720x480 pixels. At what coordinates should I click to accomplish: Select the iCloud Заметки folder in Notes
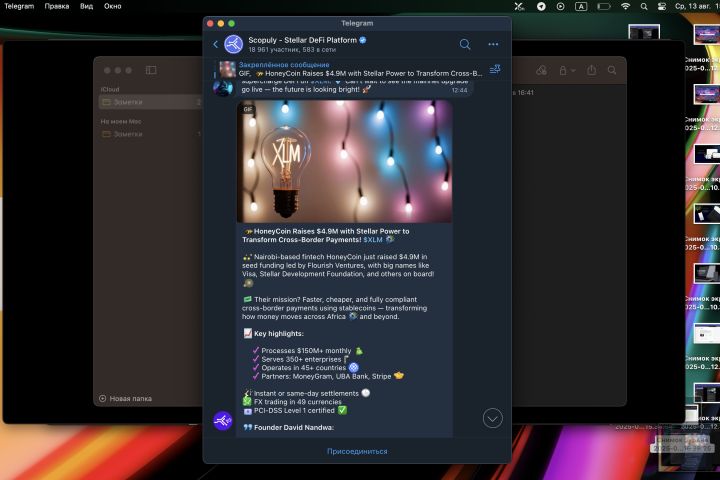(x=151, y=102)
